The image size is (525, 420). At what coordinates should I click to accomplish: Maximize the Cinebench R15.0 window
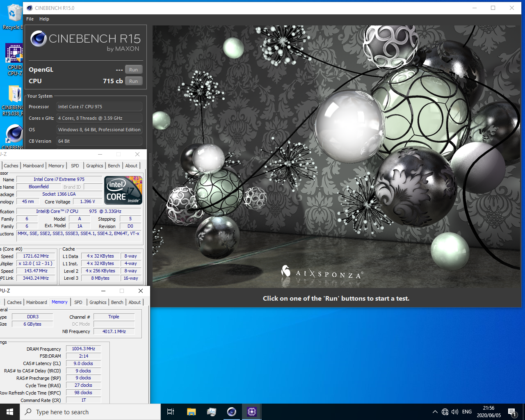(493, 8)
